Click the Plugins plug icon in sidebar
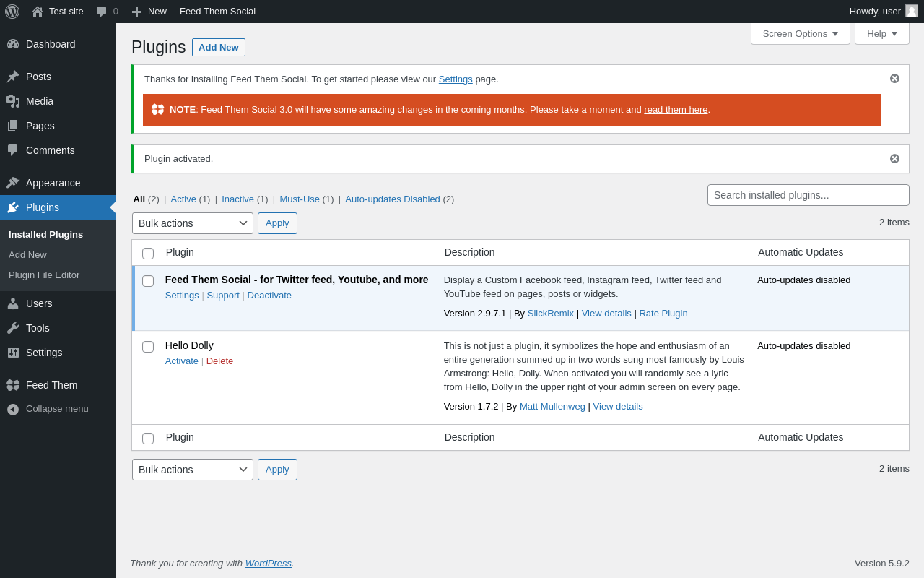Screen dimensions: 924x578 coord(13,207)
